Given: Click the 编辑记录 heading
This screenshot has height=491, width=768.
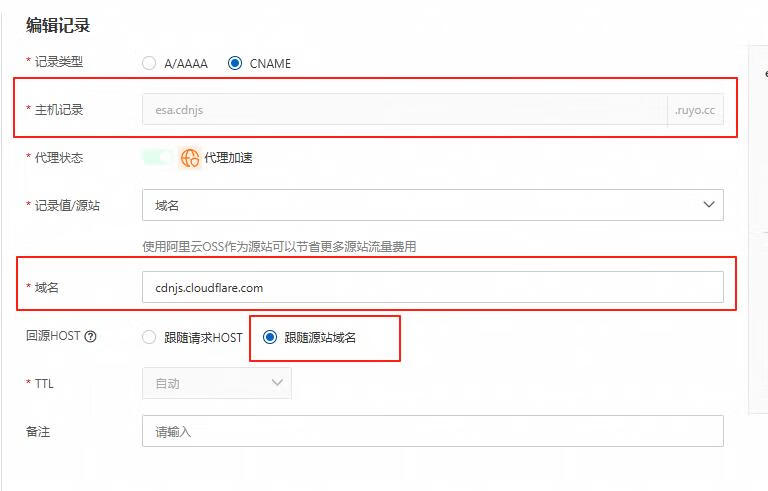Looking at the screenshot, I should (58, 25).
